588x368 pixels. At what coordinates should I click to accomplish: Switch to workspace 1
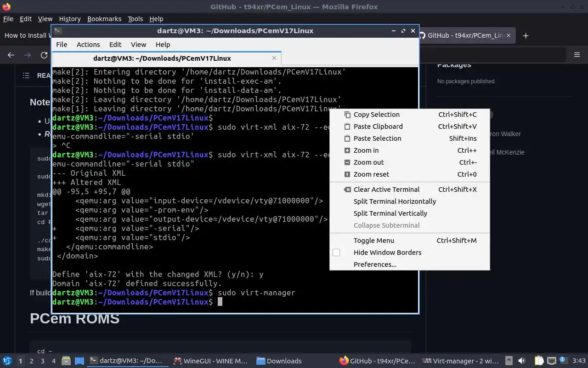(x=20, y=361)
